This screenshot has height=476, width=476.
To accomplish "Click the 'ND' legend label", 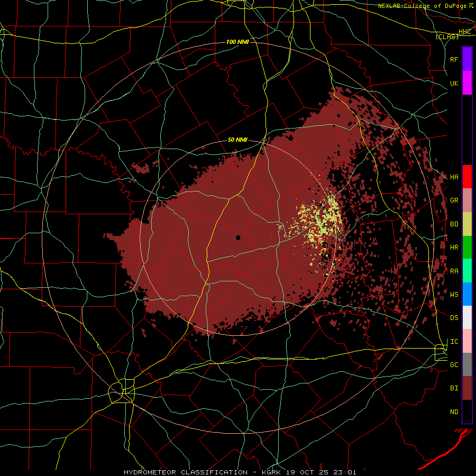I will tap(454, 412).
